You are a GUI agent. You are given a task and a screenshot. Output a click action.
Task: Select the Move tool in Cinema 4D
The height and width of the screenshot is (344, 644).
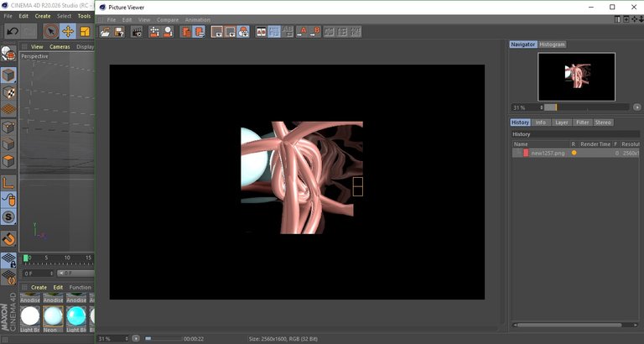coord(68,31)
